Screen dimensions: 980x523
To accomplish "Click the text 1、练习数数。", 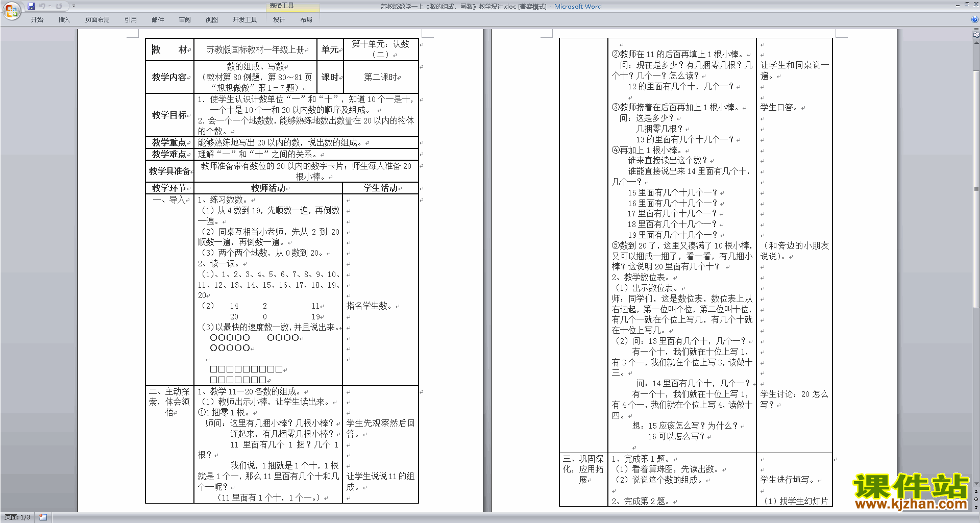I will (x=224, y=200).
